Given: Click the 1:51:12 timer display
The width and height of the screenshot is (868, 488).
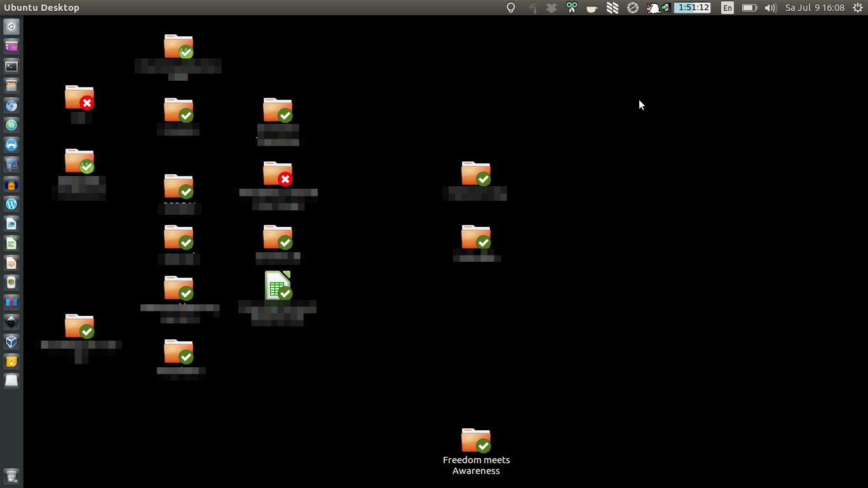Looking at the screenshot, I should (692, 8).
